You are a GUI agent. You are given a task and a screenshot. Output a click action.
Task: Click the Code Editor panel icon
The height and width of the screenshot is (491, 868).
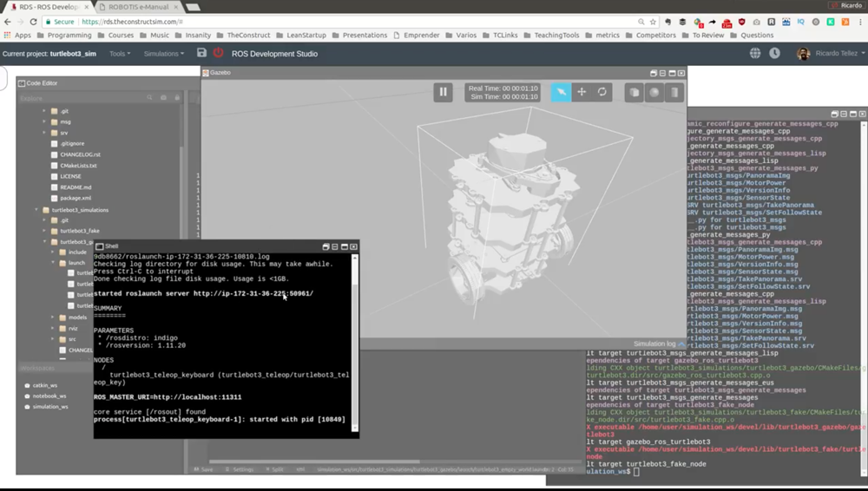tap(22, 83)
